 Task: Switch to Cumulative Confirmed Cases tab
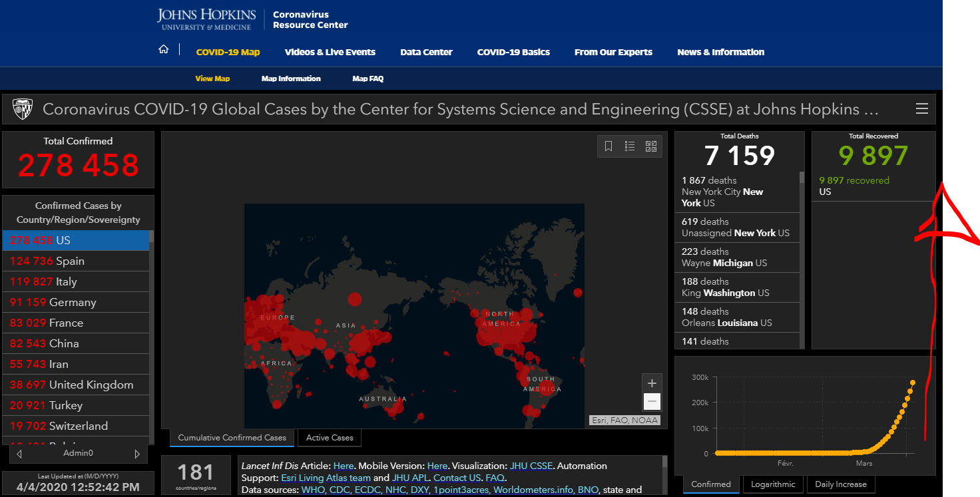(232, 438)
